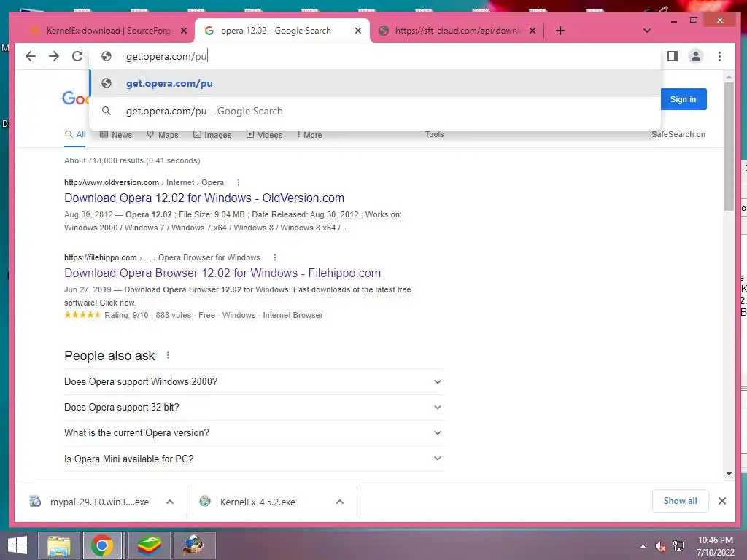747x560 pixels.
Task: Open options chevron for mypal download
Action: click(169, 502)
